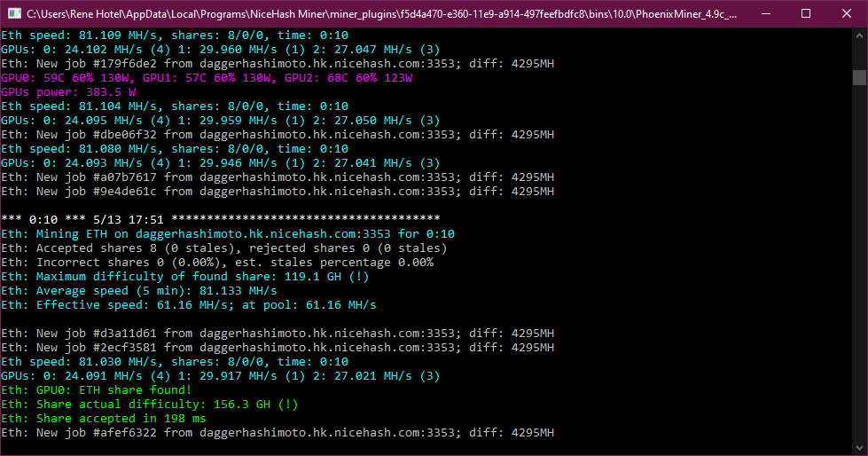Click the console window icon in title bar
The height and width of the screenshot is (456, 868).
(x=14, y=13)
